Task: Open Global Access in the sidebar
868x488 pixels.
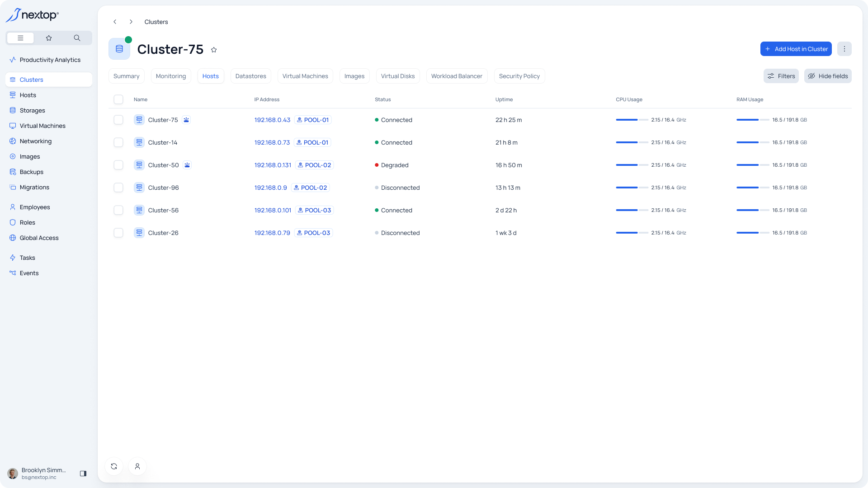Action: (49, 238)
